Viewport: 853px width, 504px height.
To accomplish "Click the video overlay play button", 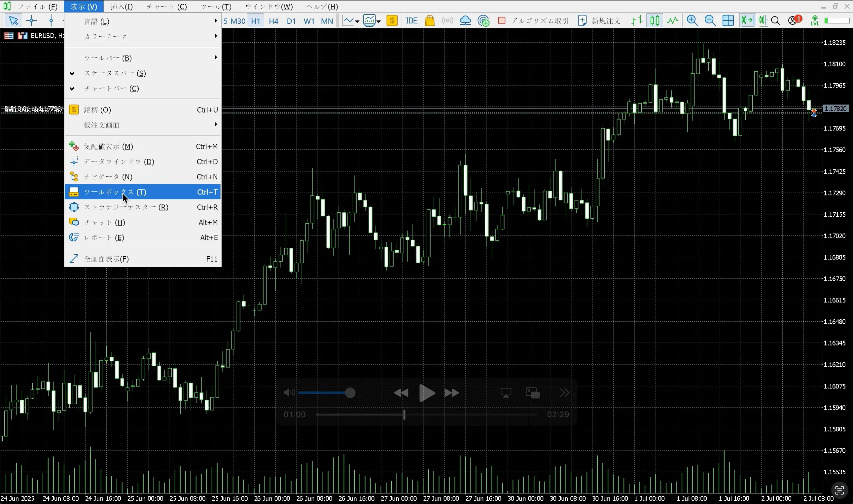I will [427, 393].
